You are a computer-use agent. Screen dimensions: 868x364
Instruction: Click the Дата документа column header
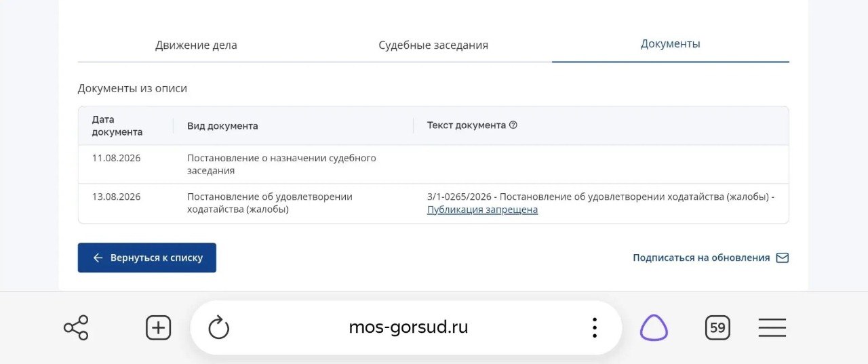tap(117, 125)
